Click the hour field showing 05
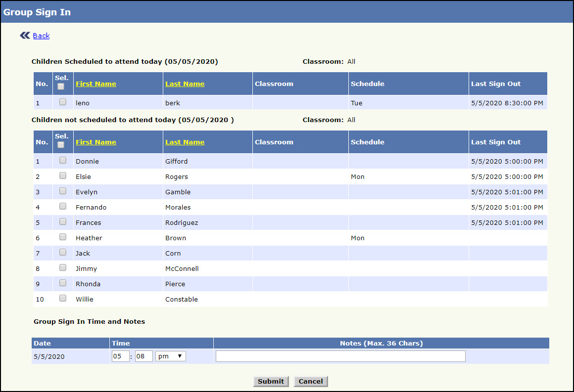This screenshot has height=392, width=574. pos(120,356)
